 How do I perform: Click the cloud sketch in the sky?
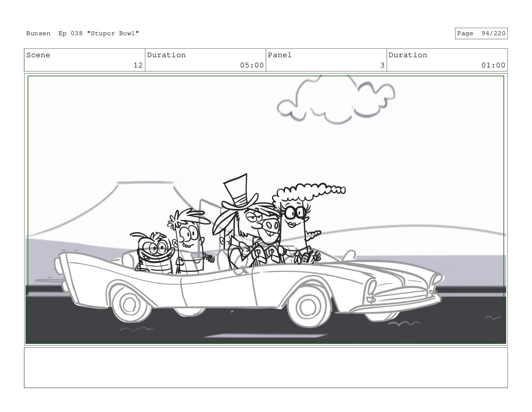336,99
